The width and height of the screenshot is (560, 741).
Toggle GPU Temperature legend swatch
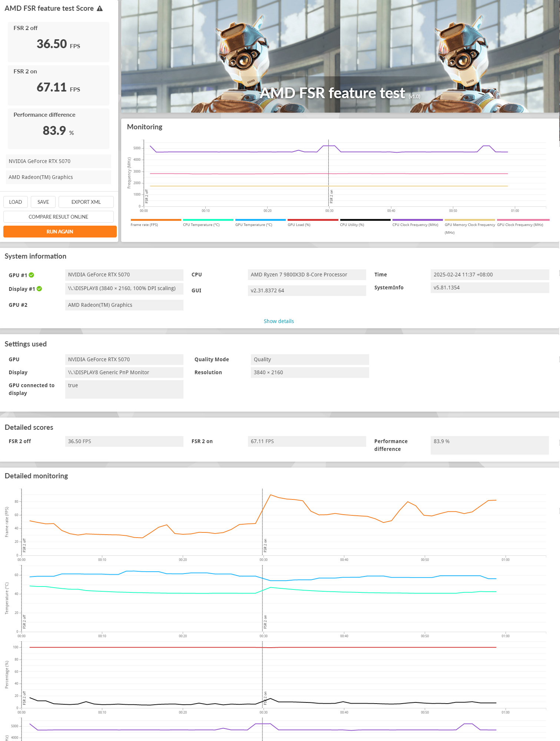click(x=261, y=220)
